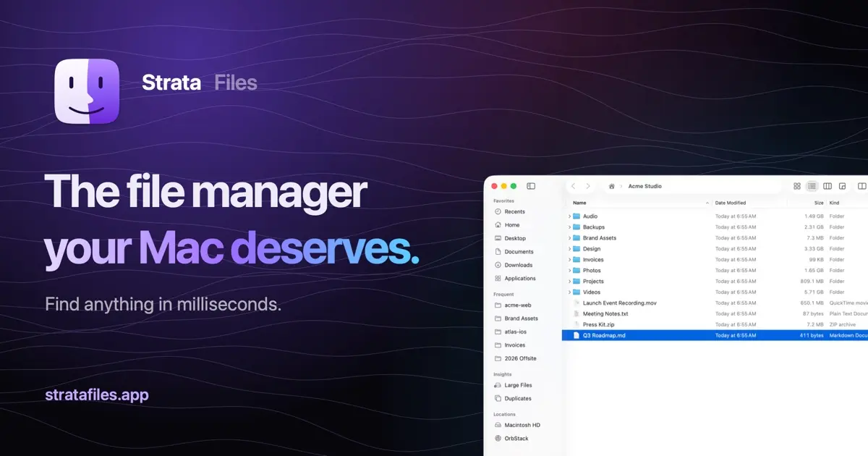Expand the Design folder chevron
The width and height of the screenshot is (868, 456).
[x=569, y=249]
